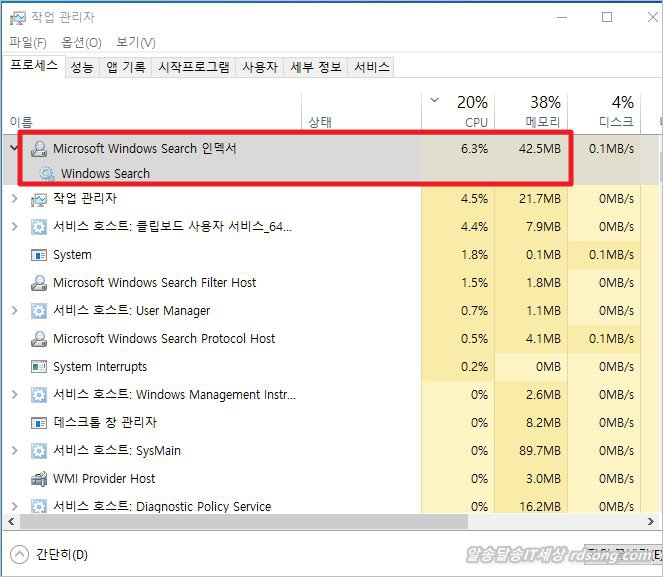Click the horizontal scrollbar left arrow
The width and height of the screenshot is (663, 577).
11,522
